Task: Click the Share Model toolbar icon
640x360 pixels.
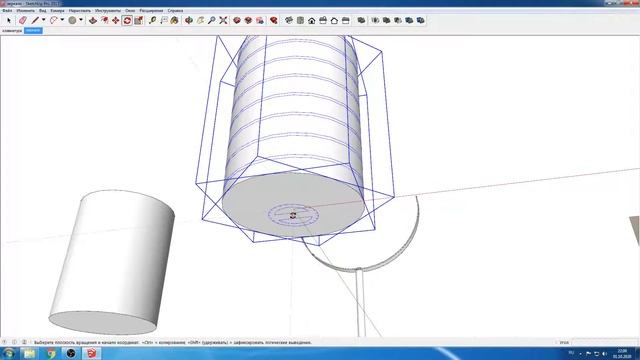Action: [248, 20]
